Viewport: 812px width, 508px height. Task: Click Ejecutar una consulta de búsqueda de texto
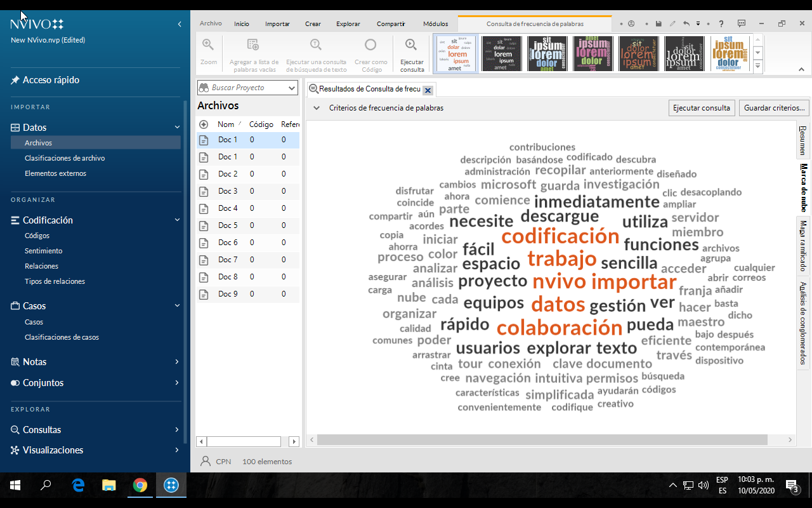tap(316, 55)
